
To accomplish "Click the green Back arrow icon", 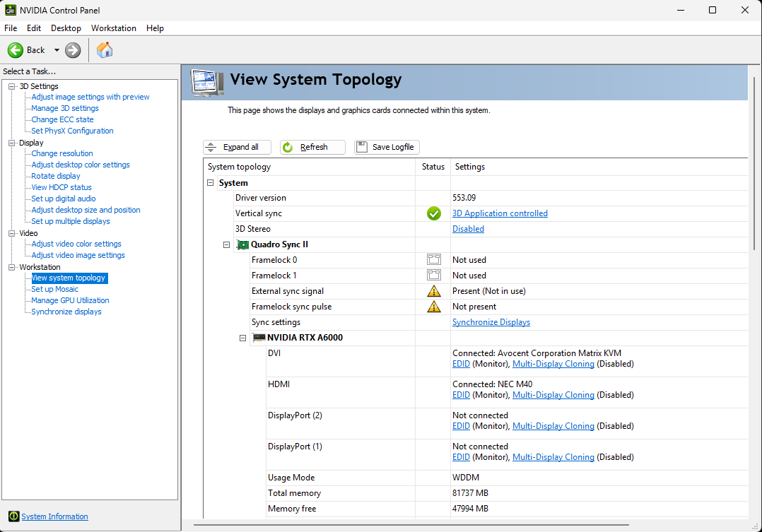I will 15,50.
